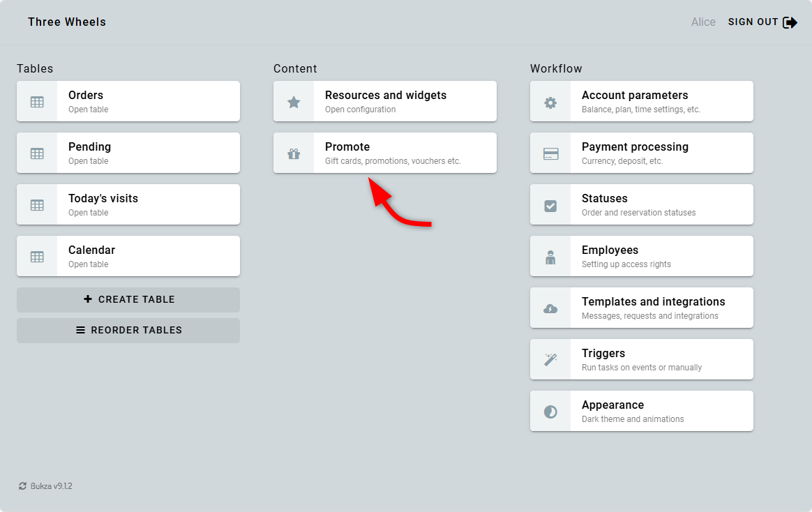Screen dimensions: 812x512
Task: Click the table icon beside Orders
Action: tap(37, 102)
